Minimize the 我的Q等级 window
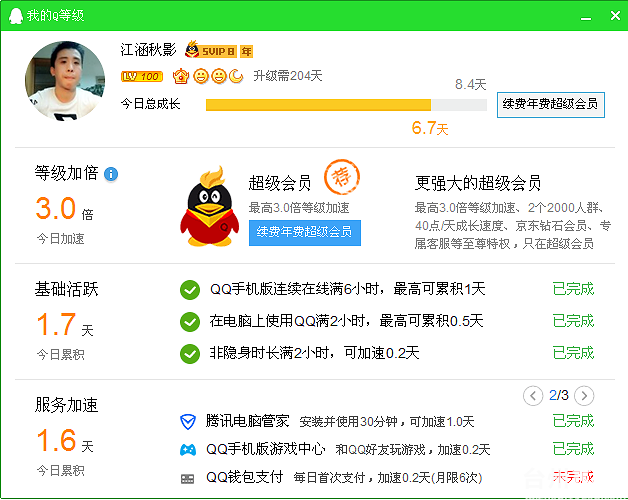 click(x=586, y=17)
